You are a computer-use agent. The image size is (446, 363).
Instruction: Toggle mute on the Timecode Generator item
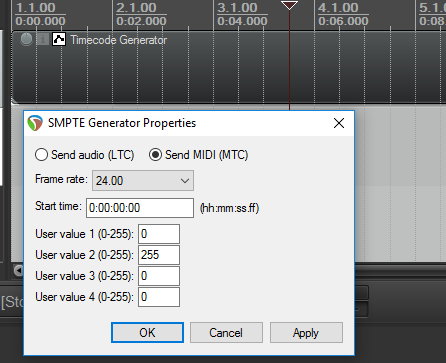(26, 39)
